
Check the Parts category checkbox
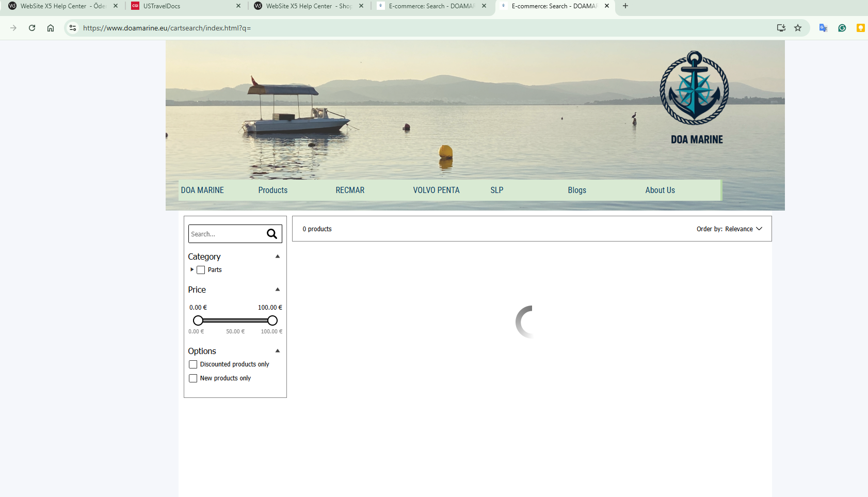[x=201, y=270]
